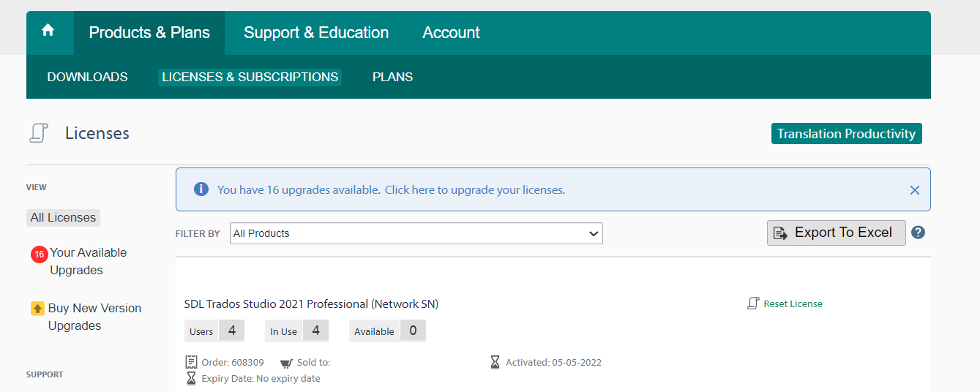The width and height of the screenshot is (980, 392).
Task: Click Expiry Date: No expiry date text
Action: [261, 379]
